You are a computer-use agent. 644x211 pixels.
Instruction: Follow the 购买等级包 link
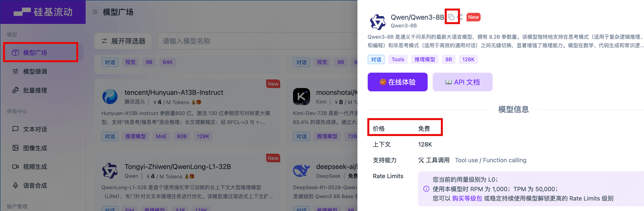click(467, 198)
